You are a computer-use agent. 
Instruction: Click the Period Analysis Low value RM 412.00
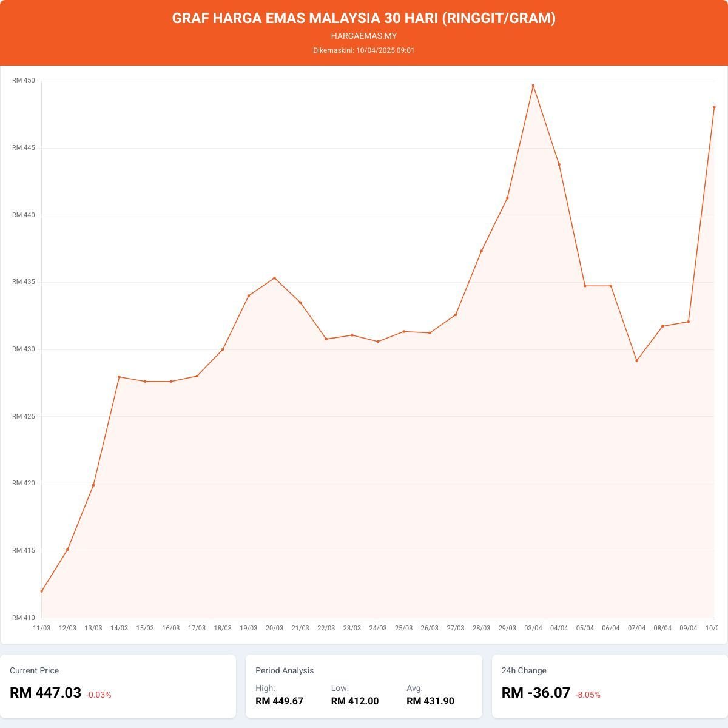pyautogui.click(x=355, y=701)
